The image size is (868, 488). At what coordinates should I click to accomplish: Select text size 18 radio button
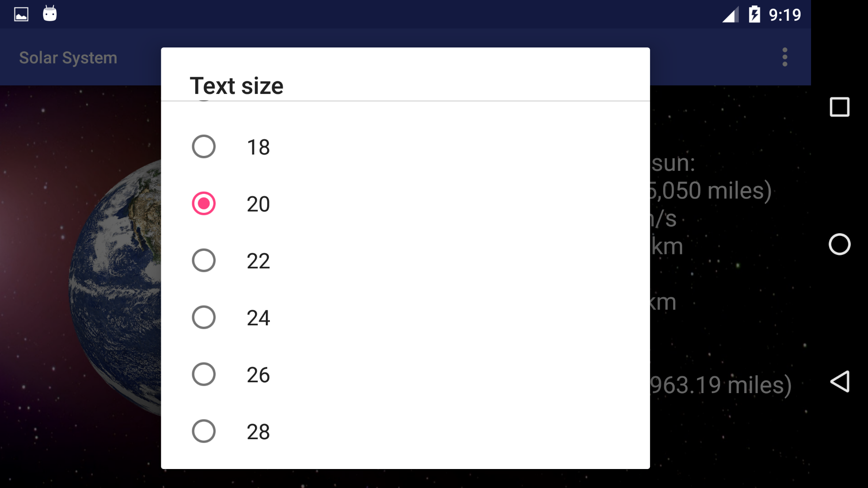pos(204,147)
